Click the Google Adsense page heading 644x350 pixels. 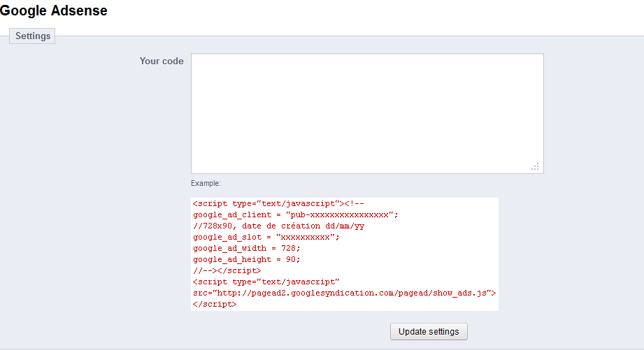click(x=54, y=10)
